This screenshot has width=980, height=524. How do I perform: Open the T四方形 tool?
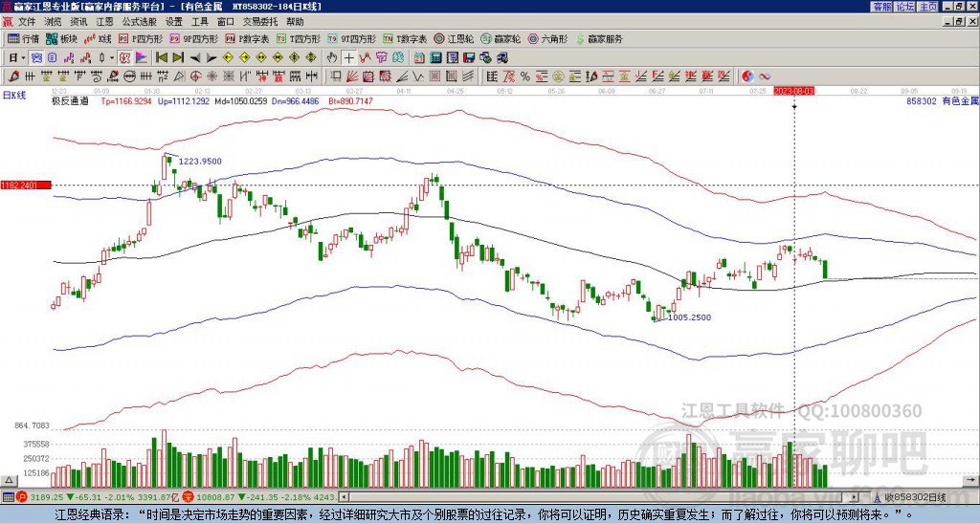(x=299, y=38)
